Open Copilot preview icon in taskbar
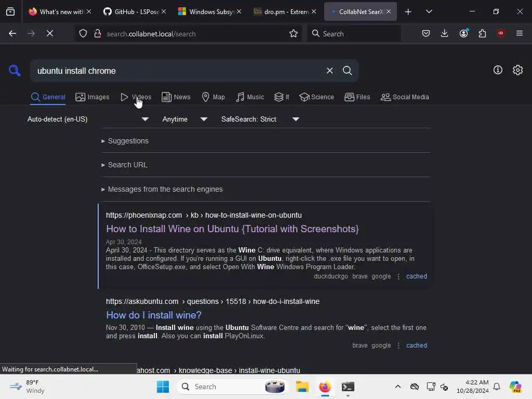 pyautogui.click(x=515, y=387)
